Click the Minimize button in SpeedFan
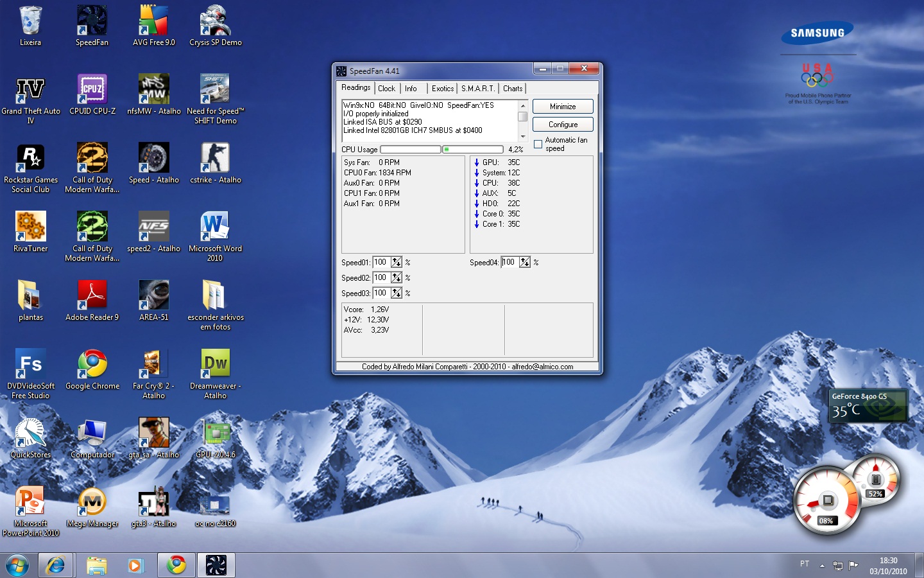The height and width of the screenshot is (578, 924). (563, 107)
